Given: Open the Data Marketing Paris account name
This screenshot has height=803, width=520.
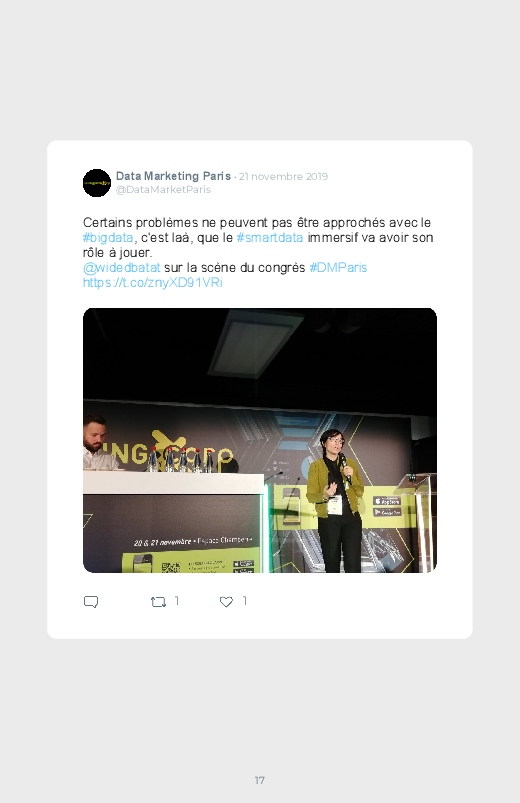Looking at the screenshot, I should (173, 176).
